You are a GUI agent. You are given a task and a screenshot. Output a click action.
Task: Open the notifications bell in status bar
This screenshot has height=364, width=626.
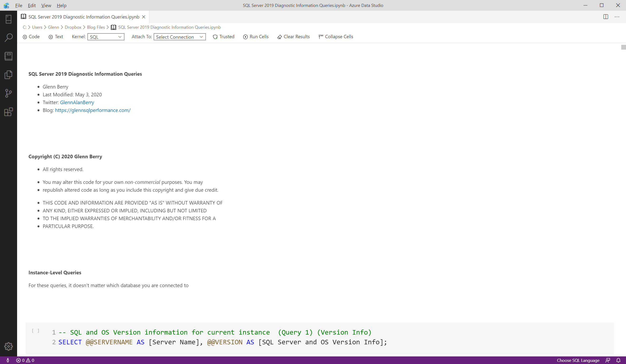(x=619, y=360)
